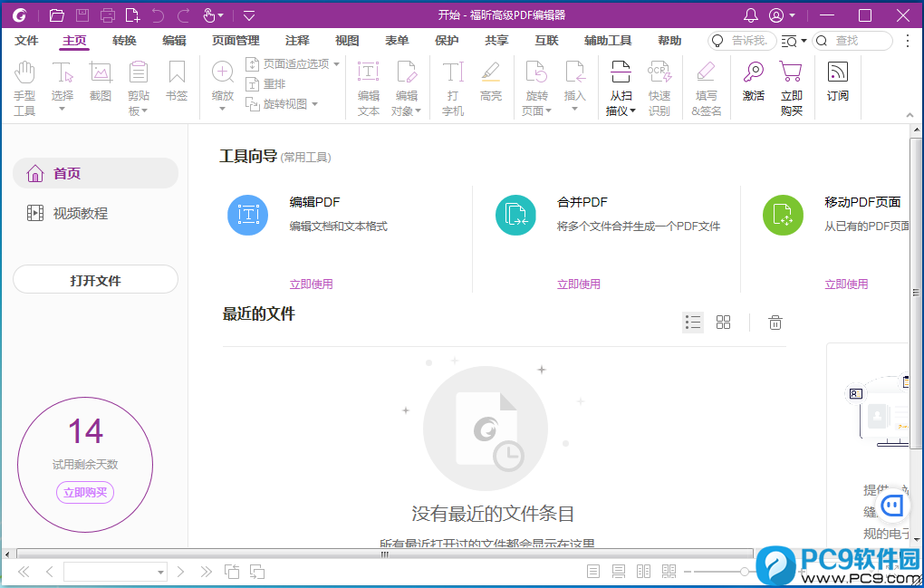Click Buy Now (立即购买) in trial circle
Image resolution: width=924 pixels, height=588 pixels.
85,493
